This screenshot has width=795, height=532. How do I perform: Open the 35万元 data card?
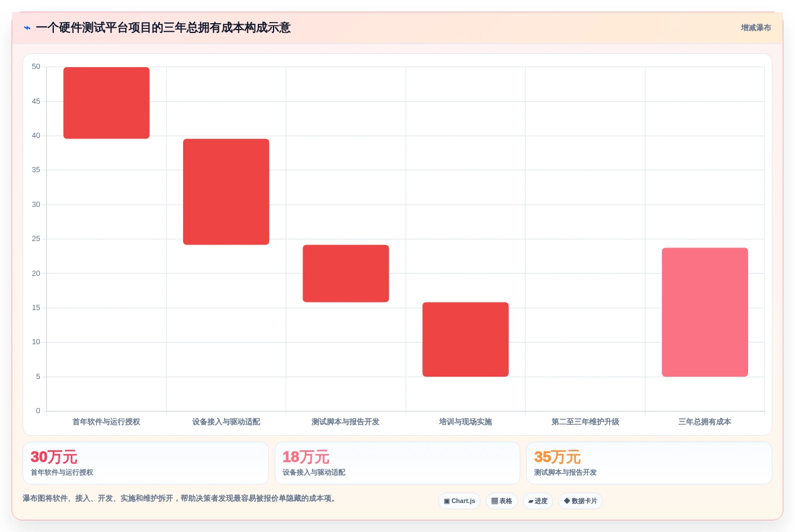(x=649, y=463)
